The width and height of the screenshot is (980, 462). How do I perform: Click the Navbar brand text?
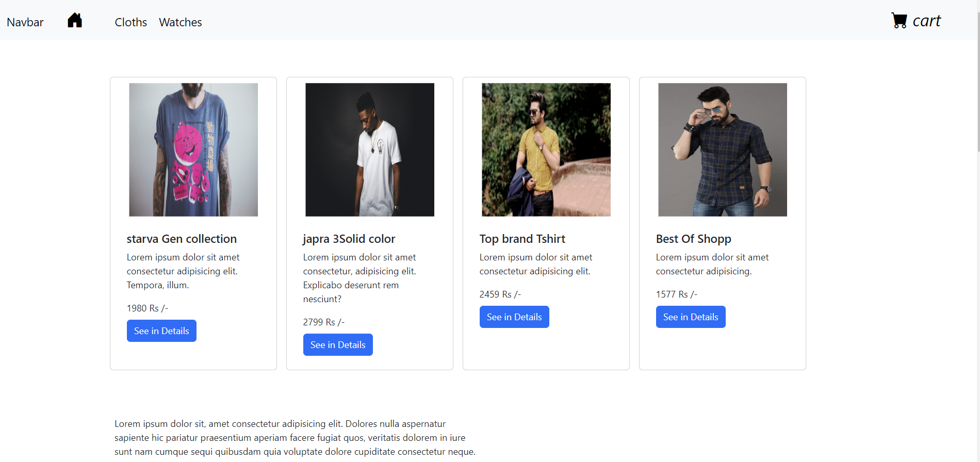pos(25,22)
